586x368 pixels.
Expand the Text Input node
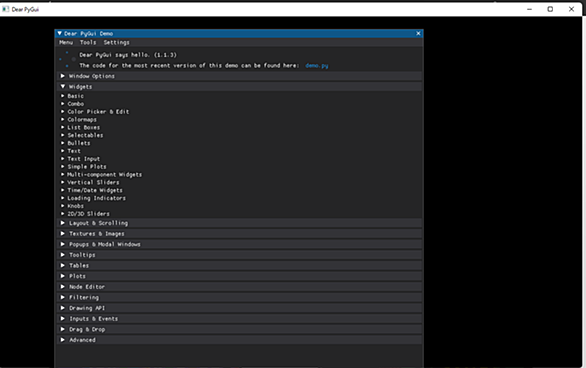[x=80, y=159]
